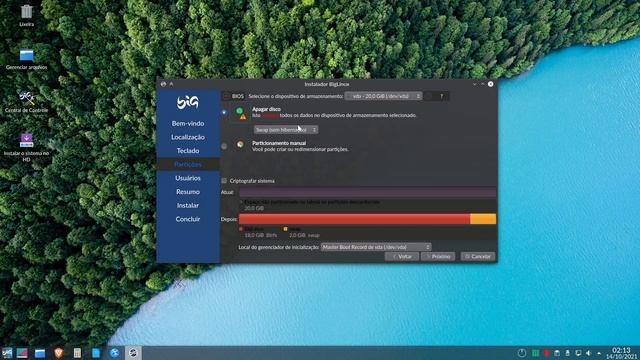Click the question mark help button
640x360 pixels.
click(x=441, y=96)
